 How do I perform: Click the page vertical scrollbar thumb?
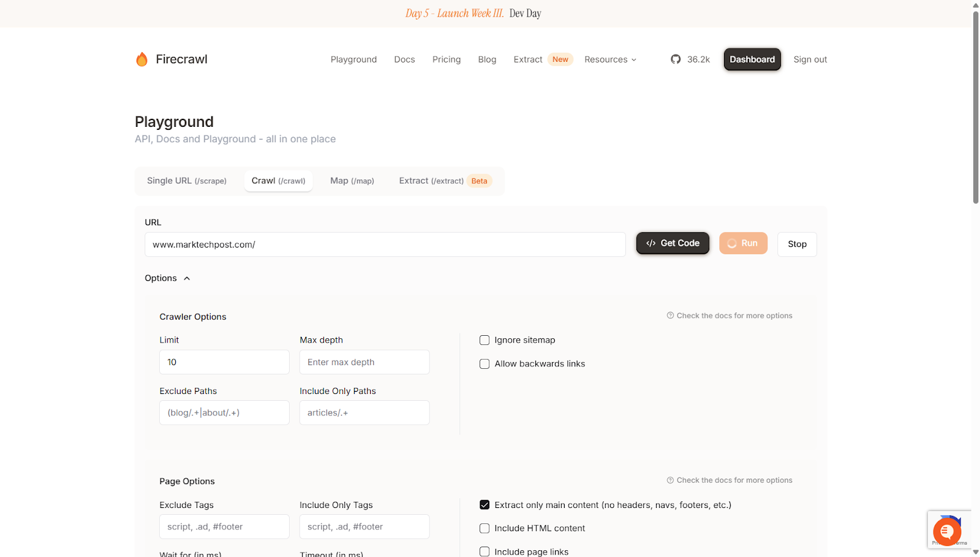tap(976, 107)
